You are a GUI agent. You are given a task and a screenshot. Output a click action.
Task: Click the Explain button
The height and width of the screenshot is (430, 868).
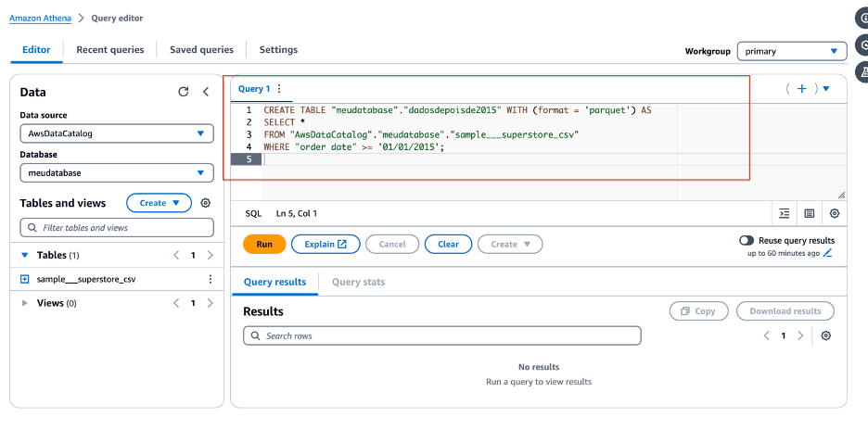click(325, 244)
